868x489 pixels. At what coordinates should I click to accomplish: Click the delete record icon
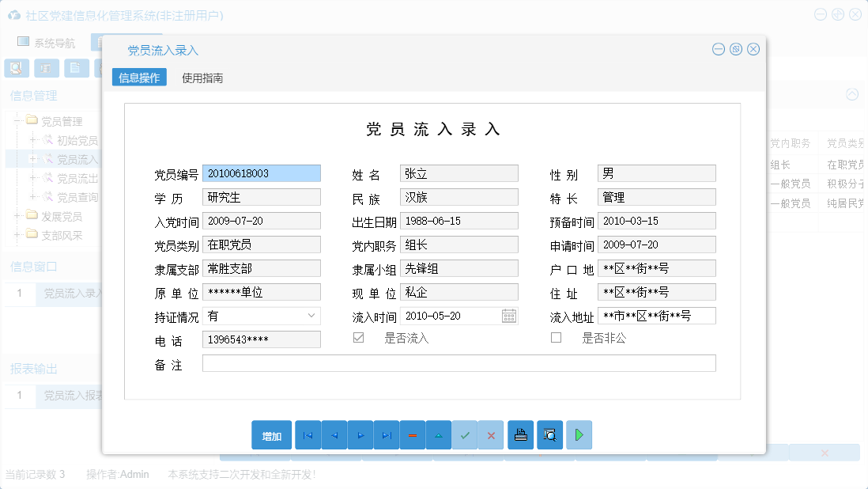point(413,434)
